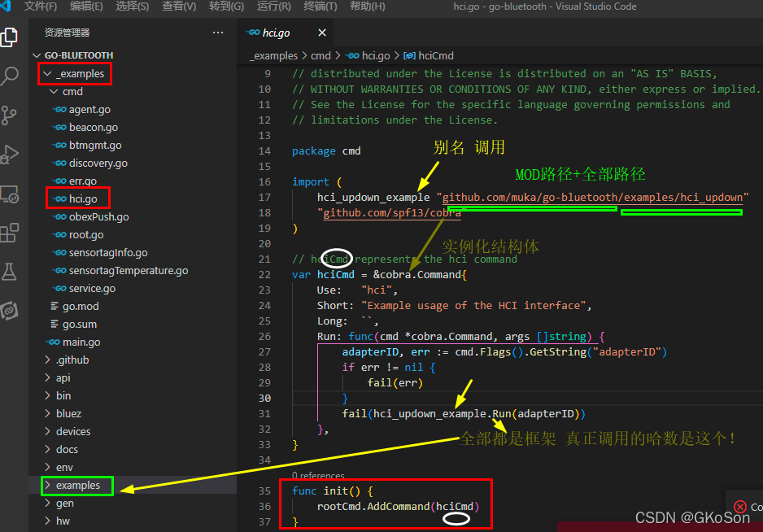Close the hci.go editor tab
The width and height of the screenshot is (763, 532).
click(x=322, y=33)
